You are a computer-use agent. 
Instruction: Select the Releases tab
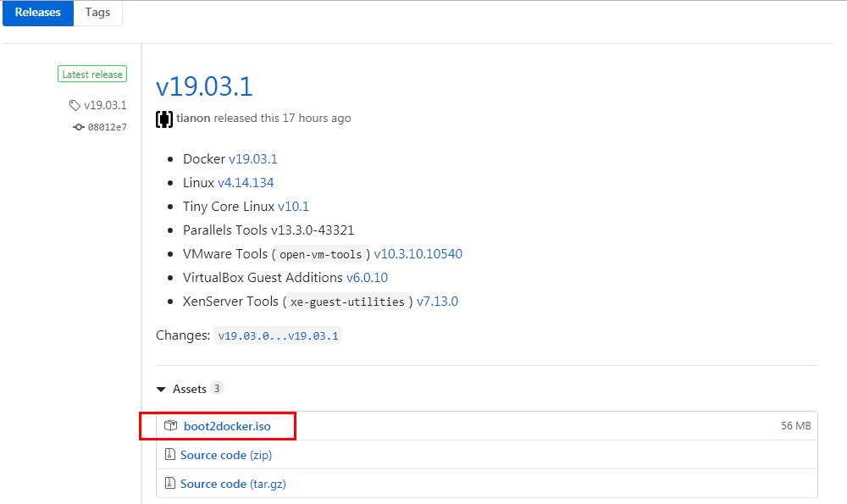[37, 13]
